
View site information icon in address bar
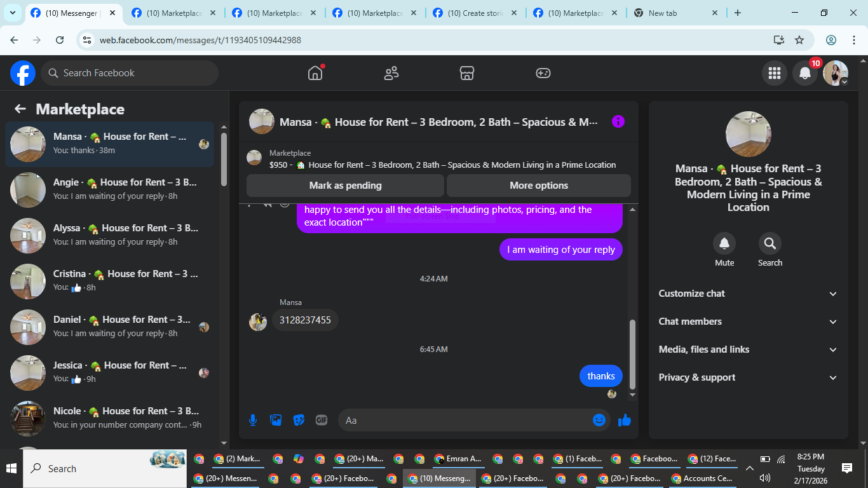pyautogui.click(x=88, y=40)
